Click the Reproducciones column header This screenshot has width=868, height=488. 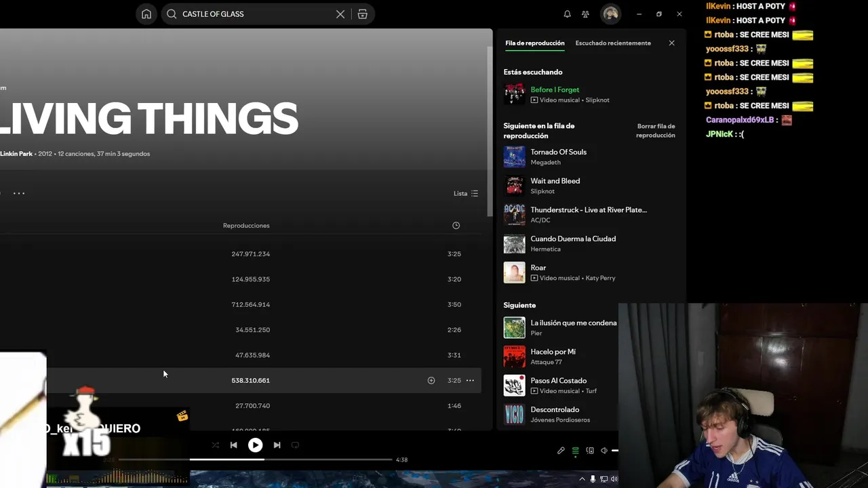tap(246, 226)
